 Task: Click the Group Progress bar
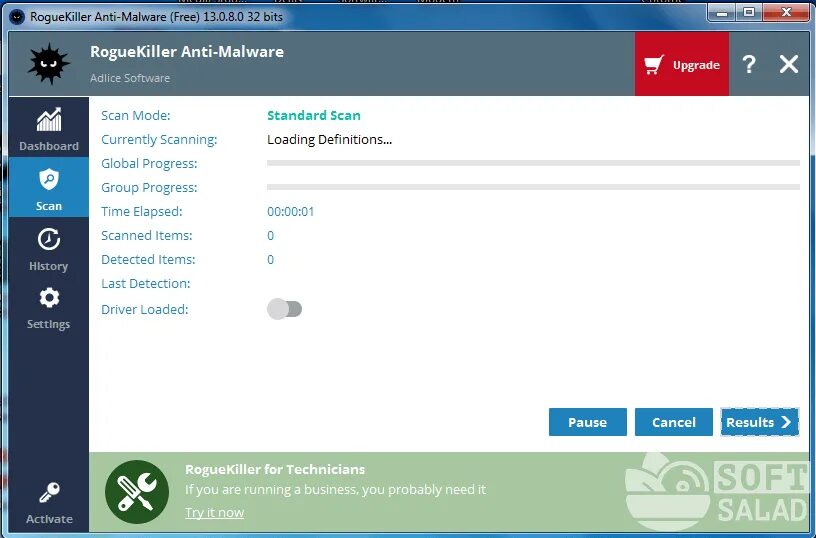533,187
